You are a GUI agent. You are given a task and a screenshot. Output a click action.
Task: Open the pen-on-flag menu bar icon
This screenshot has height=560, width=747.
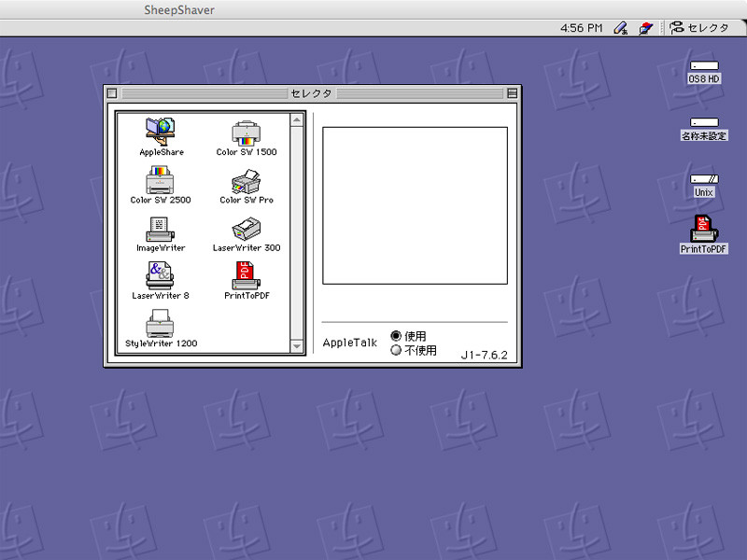coord(645,28)
